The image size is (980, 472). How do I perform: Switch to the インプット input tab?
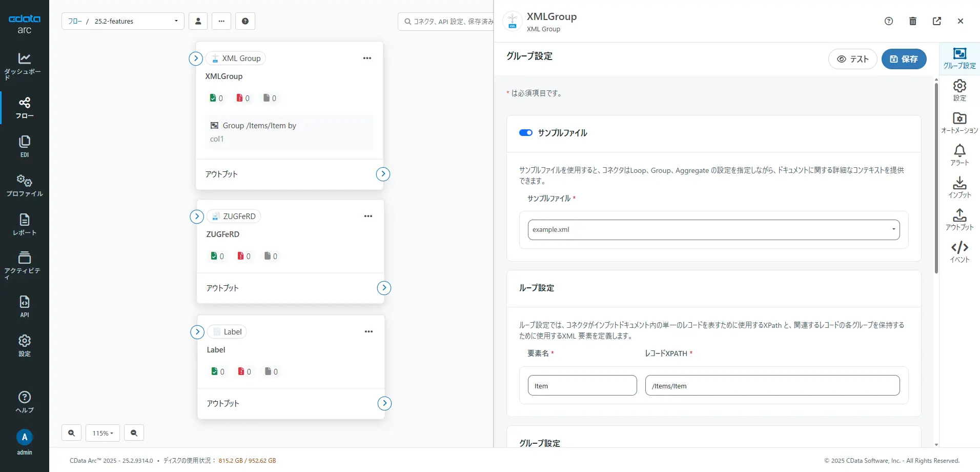point(959,188)
